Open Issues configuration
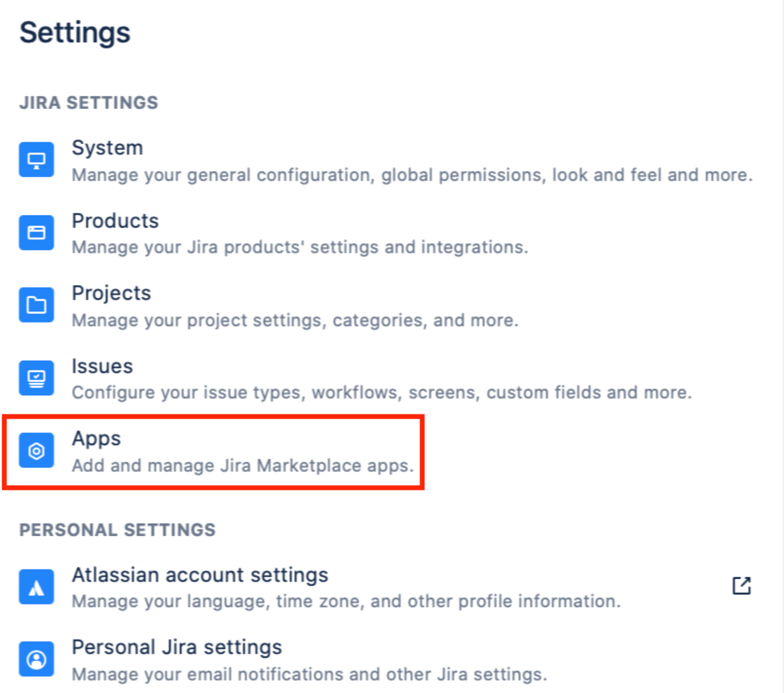The image size is (784, 693). click(x=102, y=366)
